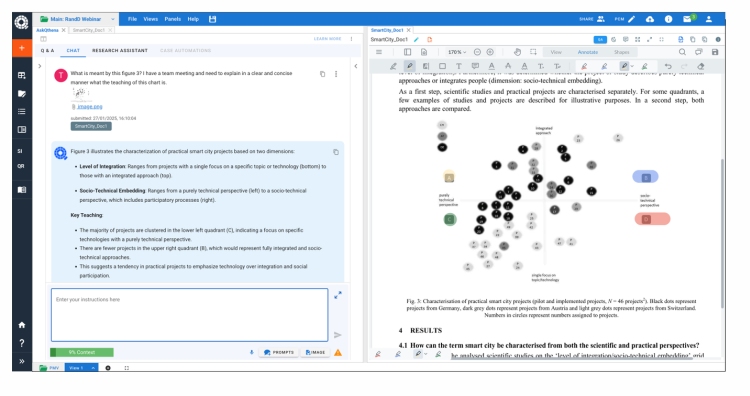Click the zoom in plus button

(x=490, y=52)
